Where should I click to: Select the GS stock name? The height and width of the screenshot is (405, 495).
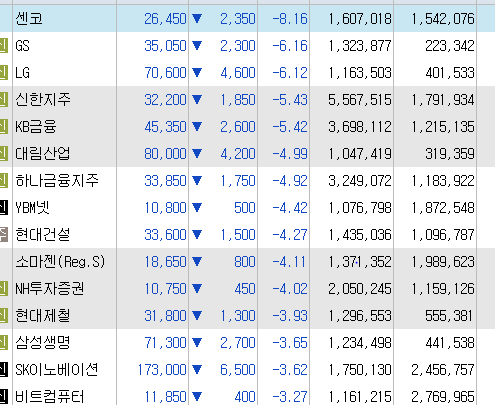point(23,46)
